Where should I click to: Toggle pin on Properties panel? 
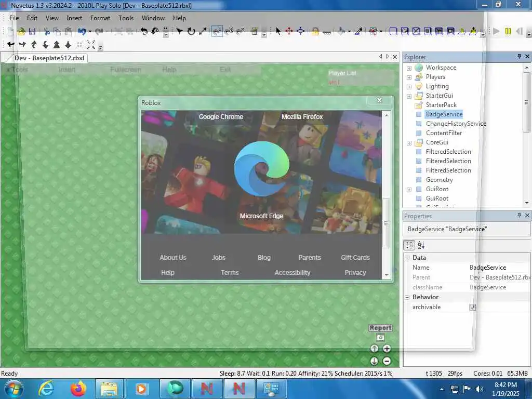519,215
